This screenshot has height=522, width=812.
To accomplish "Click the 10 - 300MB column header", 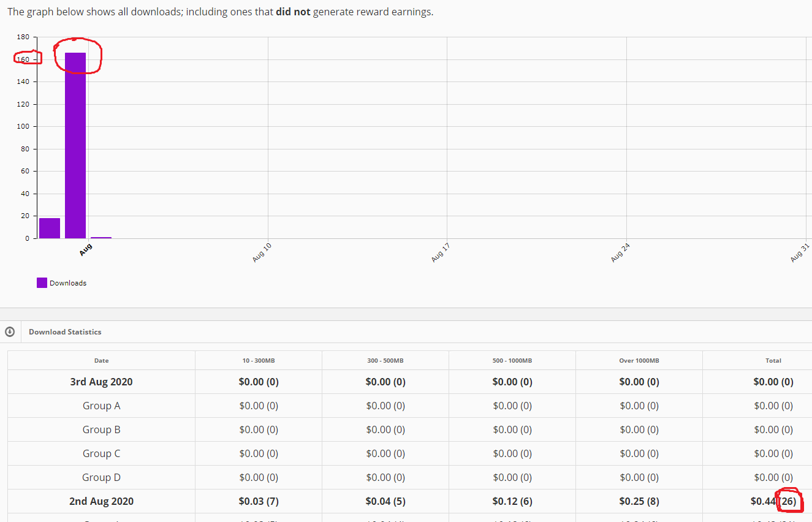I will coord(259,360).
